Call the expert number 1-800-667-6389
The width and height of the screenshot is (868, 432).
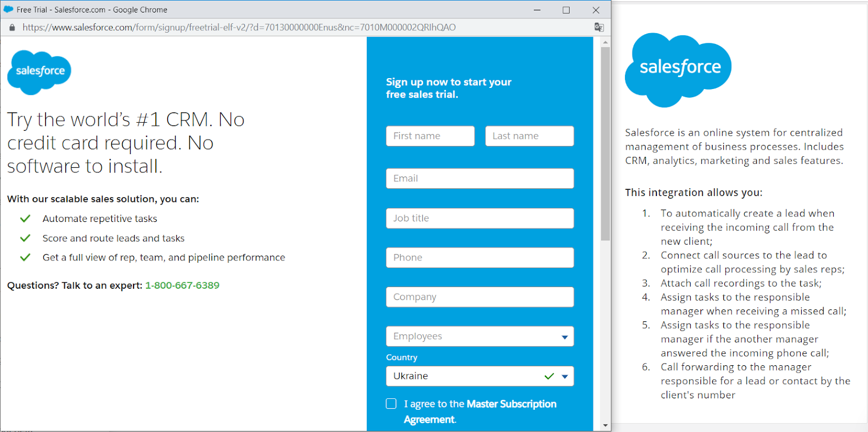[x=182, y=285]
